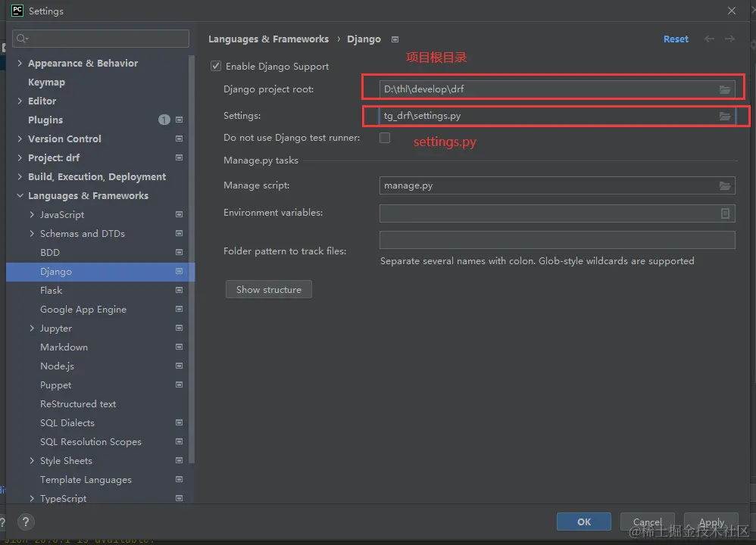
Task: Click the project-level icon beside the Django breadcrumb
Action: click(x=395, y=39)
